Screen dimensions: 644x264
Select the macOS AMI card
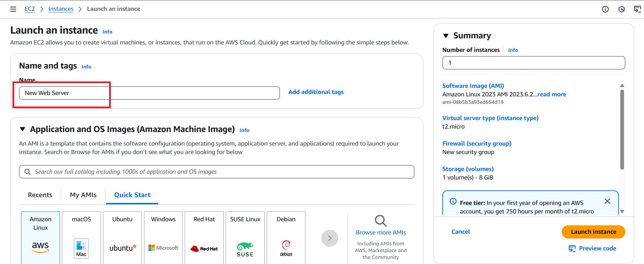[x=81, y=238]
